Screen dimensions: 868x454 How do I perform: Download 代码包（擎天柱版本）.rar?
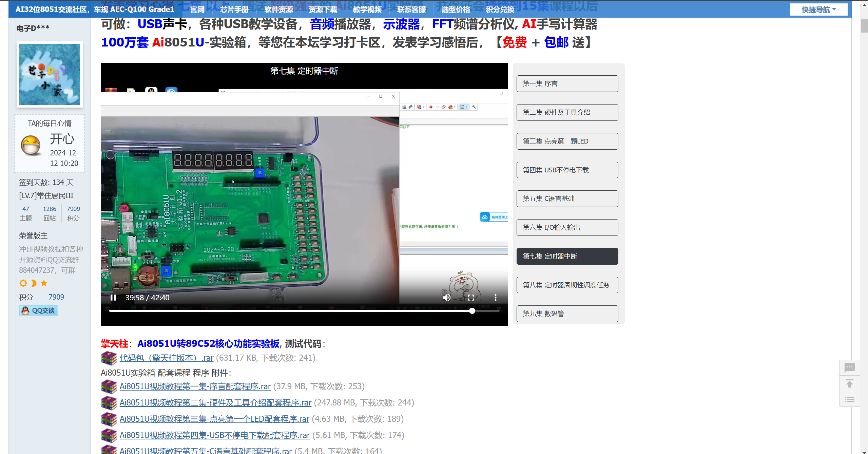coord(166,358)
